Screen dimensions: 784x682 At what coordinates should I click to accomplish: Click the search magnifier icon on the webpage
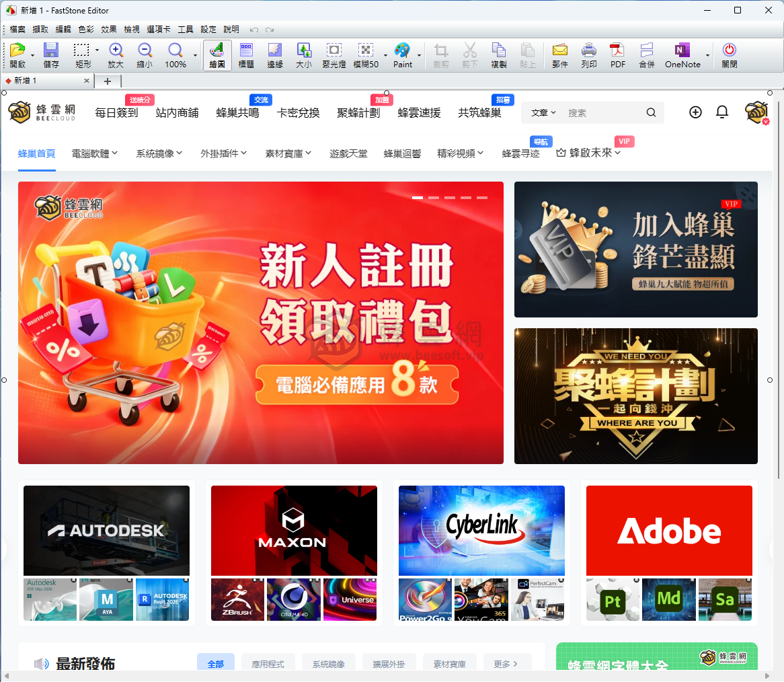click(651, 112)
